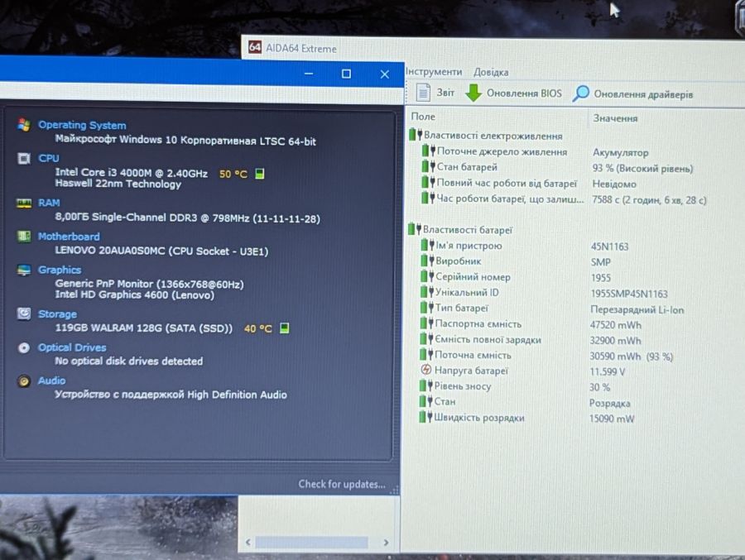Click the RAM module icon
745x560 pixels.
[24, 203]
